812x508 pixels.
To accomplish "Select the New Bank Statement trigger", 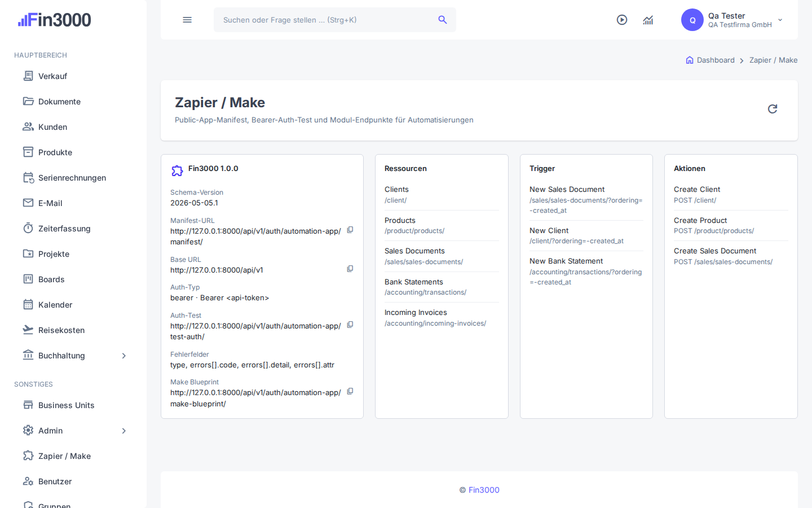I will 586,271.
